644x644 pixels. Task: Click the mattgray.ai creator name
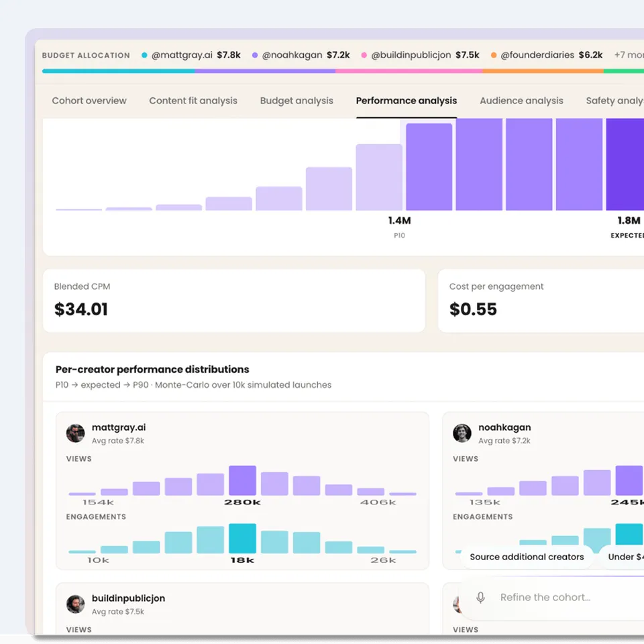pos(119,427)
